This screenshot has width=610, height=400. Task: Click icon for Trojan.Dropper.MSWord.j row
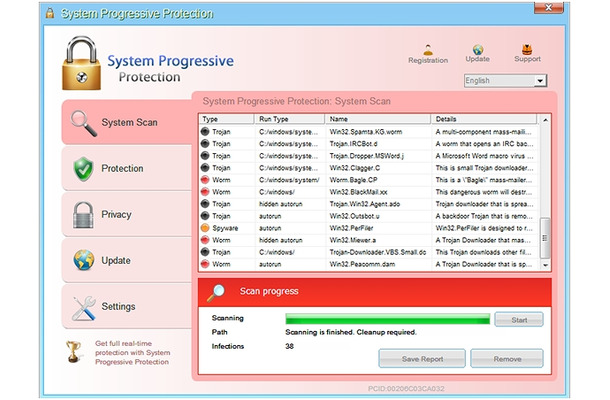(205, 156)
